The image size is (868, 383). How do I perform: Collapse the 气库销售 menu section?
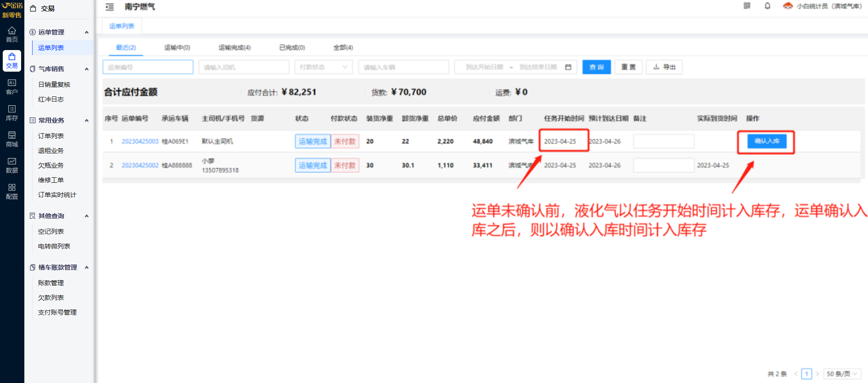86,69
